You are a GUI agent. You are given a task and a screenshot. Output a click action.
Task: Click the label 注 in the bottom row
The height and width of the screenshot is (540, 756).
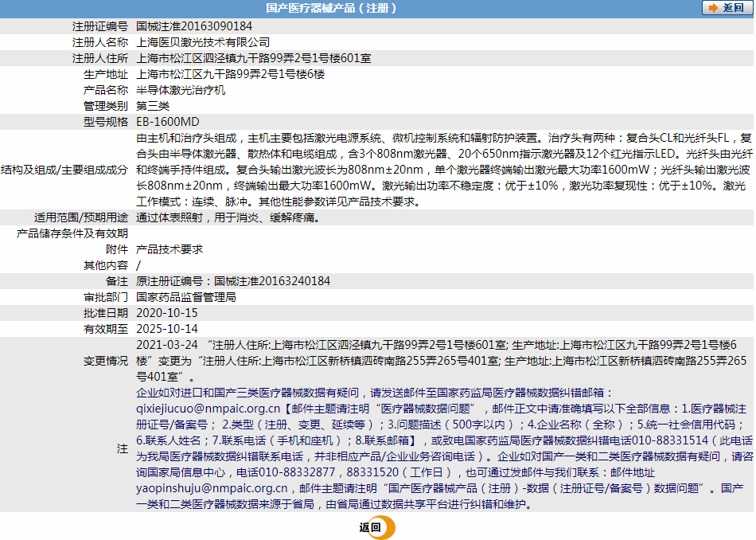123,448
